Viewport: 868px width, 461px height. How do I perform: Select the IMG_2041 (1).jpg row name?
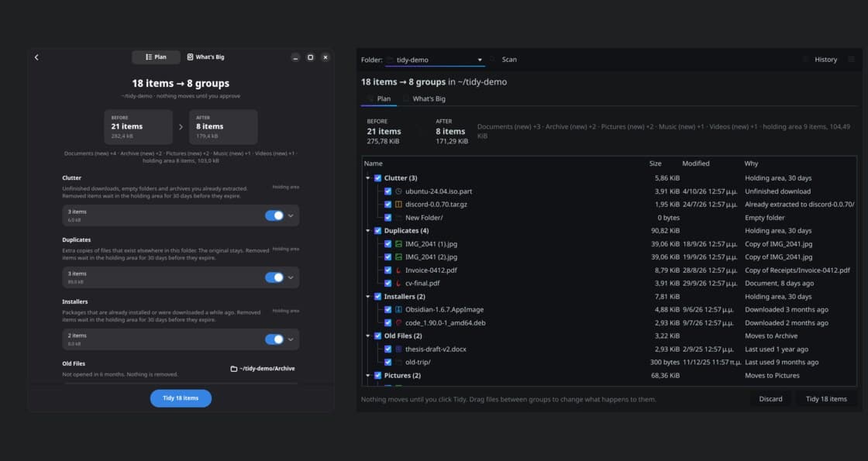431,244
